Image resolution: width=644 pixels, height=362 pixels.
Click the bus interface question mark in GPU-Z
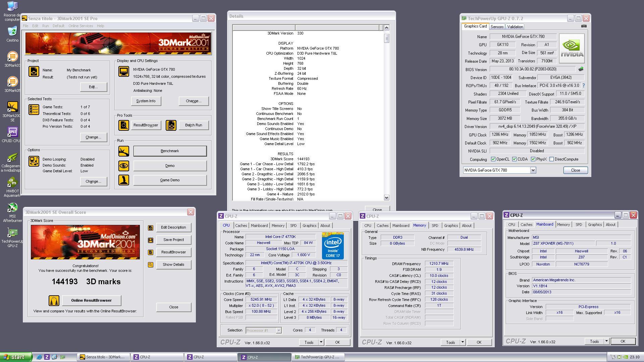[x=583, y=85]
